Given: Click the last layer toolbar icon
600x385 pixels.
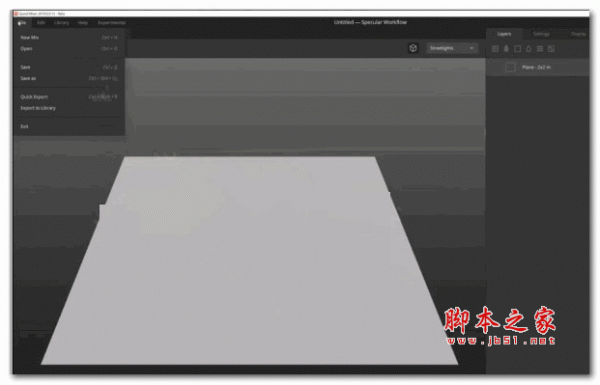Looking at the screenshot, I should pos(551,49).
